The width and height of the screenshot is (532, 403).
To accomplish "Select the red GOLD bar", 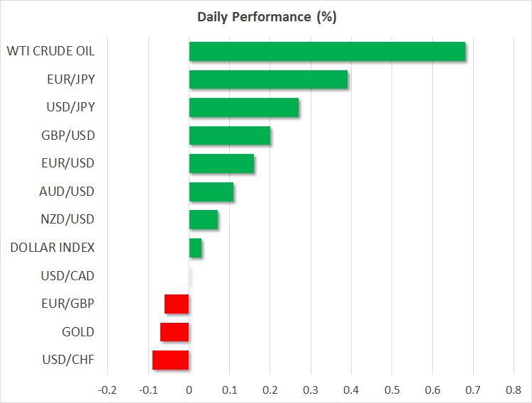I will coord(174,332).
